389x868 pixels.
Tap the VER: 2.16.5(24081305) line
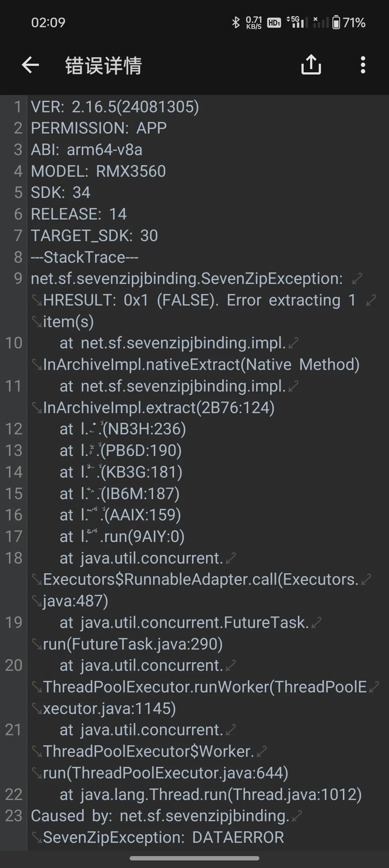[115, 107]
